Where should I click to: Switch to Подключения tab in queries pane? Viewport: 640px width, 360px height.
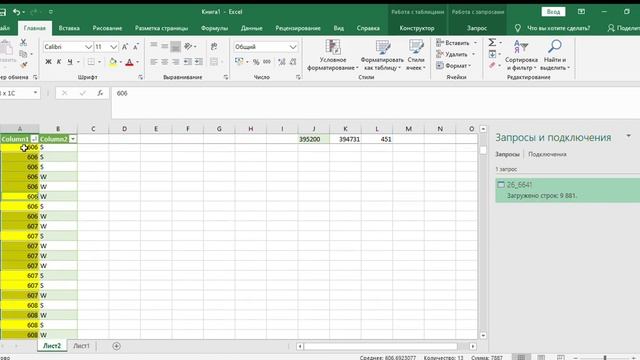tap(547, 154)
